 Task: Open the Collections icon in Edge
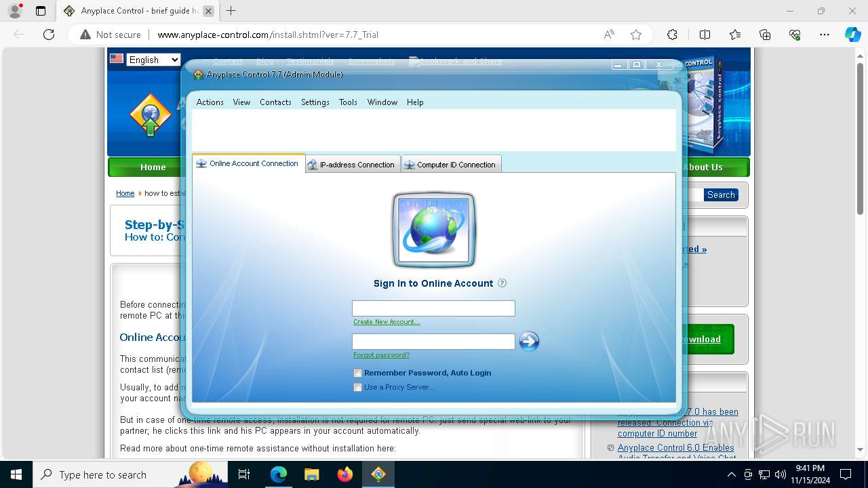point(765,35)
